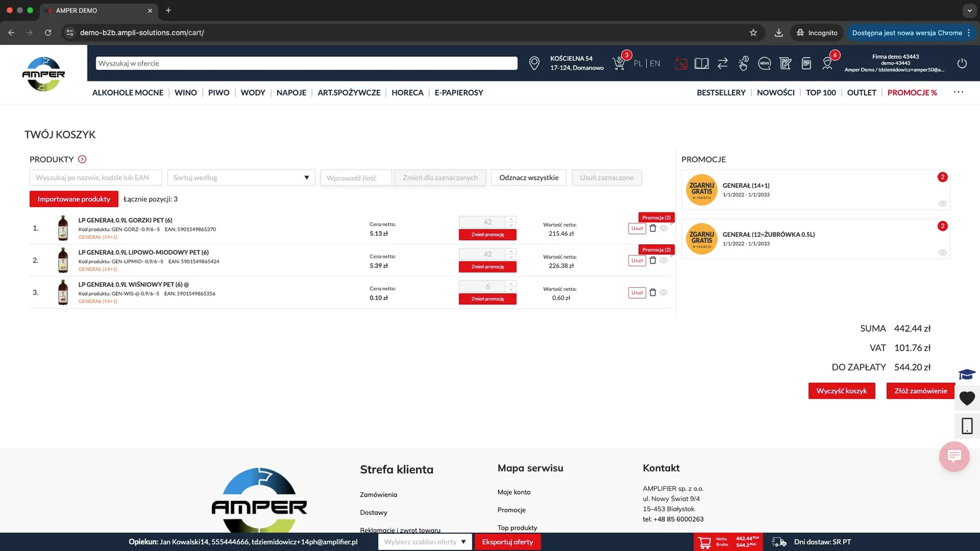Open the NEWS speech bubble icon
The image size is (980, 551).
[764, 63]
